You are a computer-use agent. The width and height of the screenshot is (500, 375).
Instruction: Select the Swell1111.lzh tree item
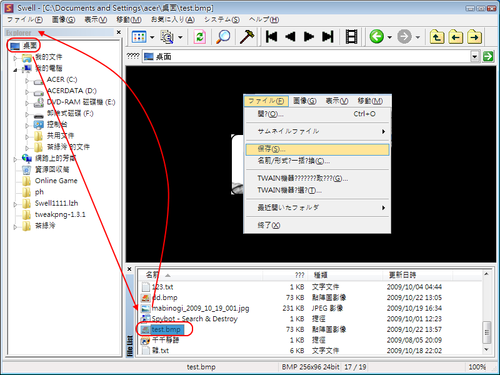57,203
